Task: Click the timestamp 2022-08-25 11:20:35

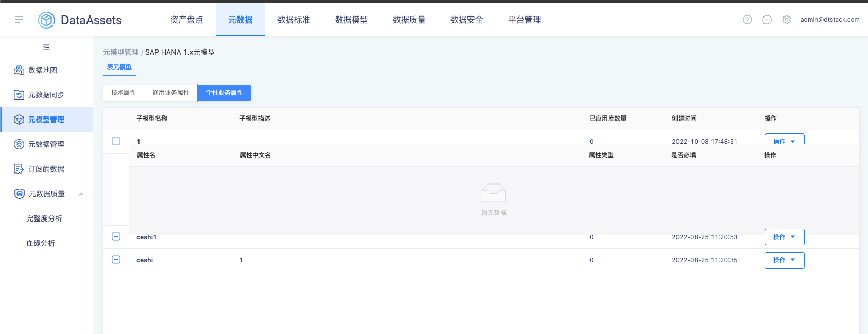Action: coord(705,260)
